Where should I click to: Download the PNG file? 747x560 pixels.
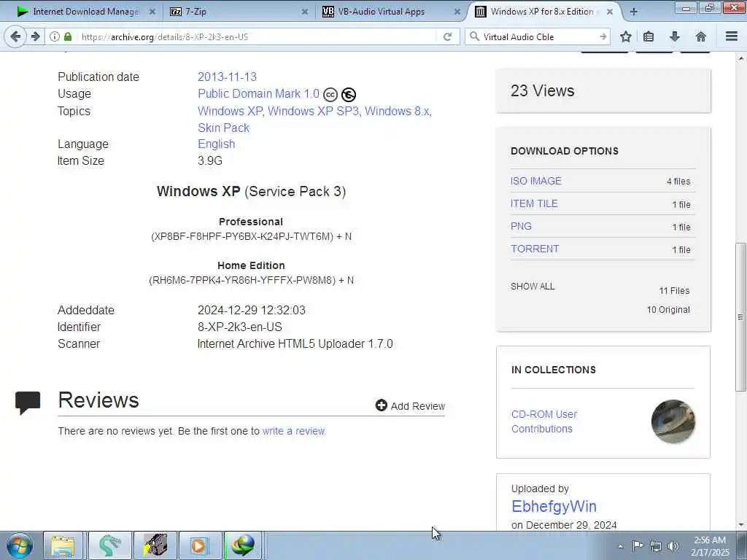[x=521, y=226]
